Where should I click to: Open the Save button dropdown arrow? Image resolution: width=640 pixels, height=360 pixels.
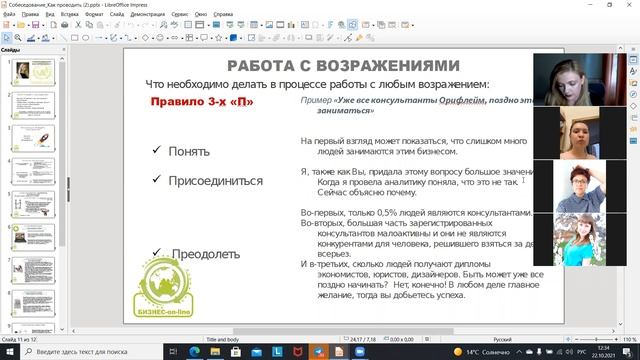[43, 26]
